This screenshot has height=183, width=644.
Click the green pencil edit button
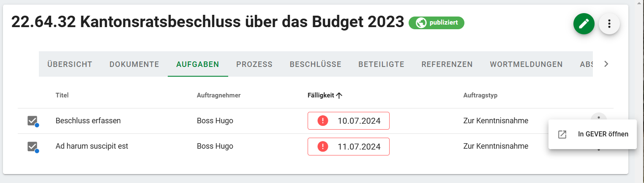click(x=584, y=24)
